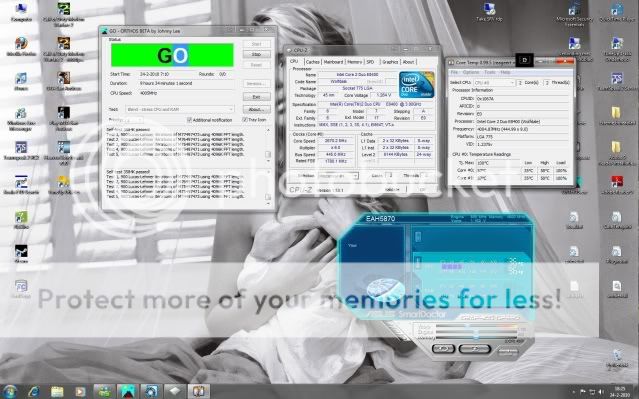Open Windows Explorer folder on taskbar
This screenshot has height=399, width=639.
pos(57,392)
